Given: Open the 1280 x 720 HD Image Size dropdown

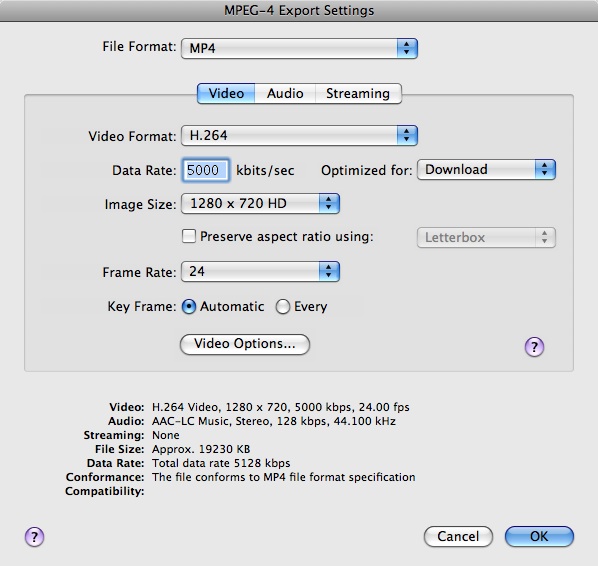Looking at the screenshot, I should click(x=260, y=203).
